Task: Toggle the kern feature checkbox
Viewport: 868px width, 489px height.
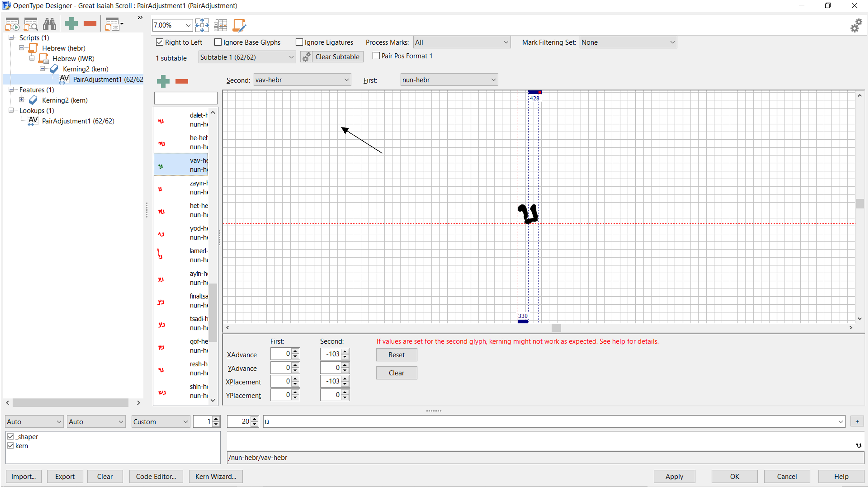Action: click(11, 446)
